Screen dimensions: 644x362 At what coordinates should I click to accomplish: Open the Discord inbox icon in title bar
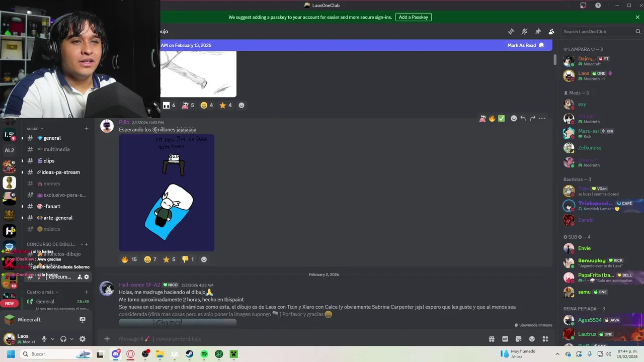583,6
